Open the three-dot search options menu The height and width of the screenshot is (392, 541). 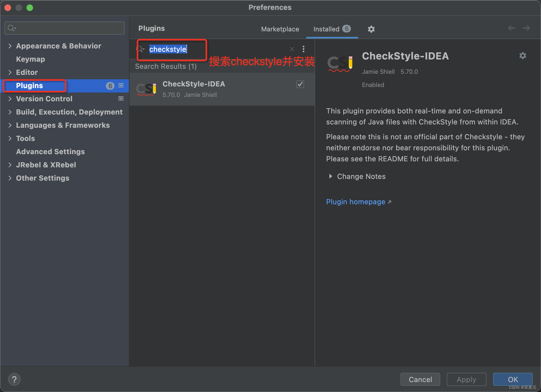pyautogui.click(x=303, y=49)
